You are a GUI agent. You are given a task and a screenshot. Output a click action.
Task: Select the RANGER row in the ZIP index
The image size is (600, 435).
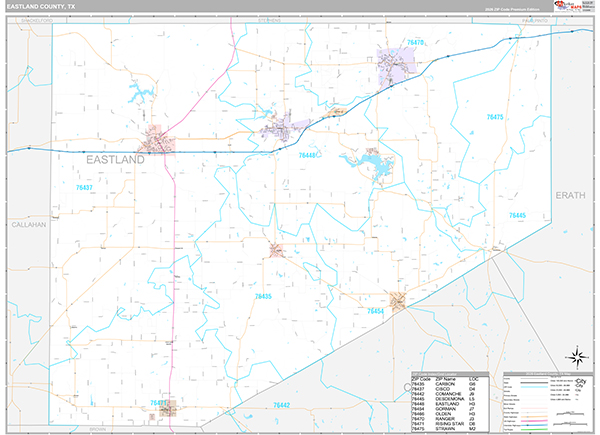coord(450,419)
